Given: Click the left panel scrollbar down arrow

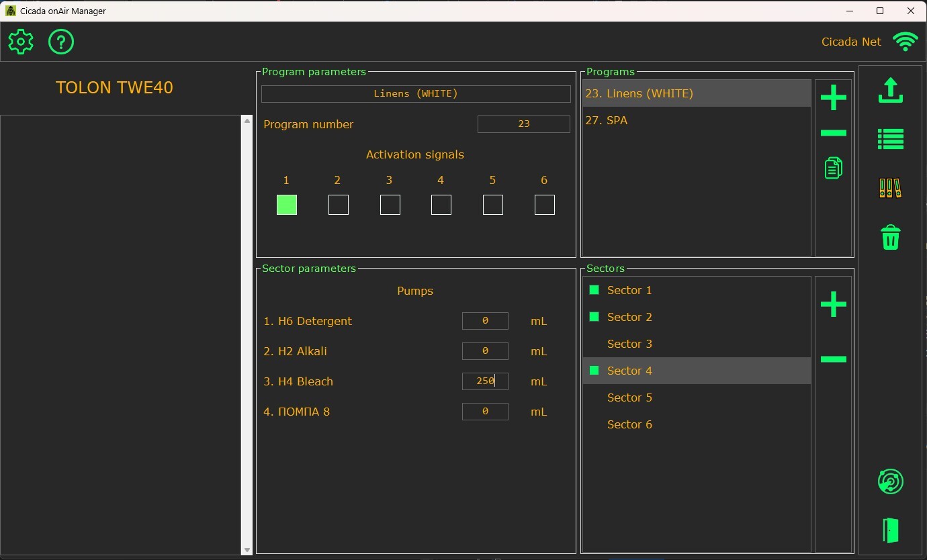Looking at the screenshot, I should 247,550.
